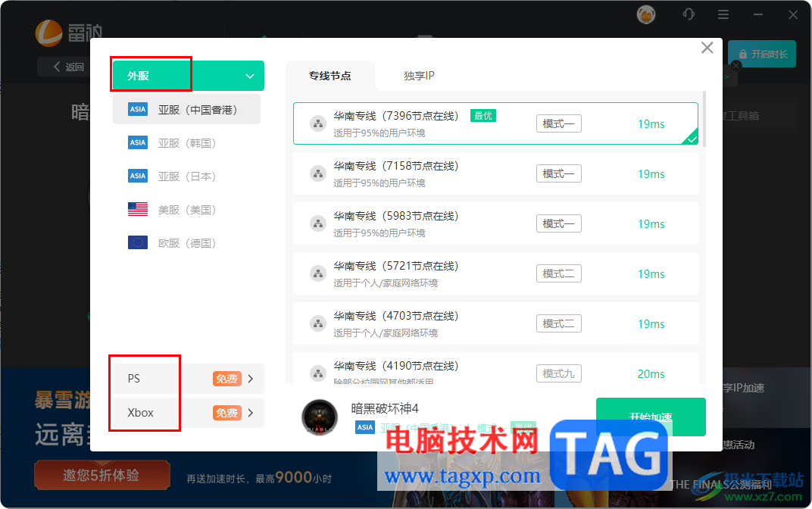The image size is (812, 509).
Task: Select 亚服 (韩国) server
Action: click(x=186, y=143)
